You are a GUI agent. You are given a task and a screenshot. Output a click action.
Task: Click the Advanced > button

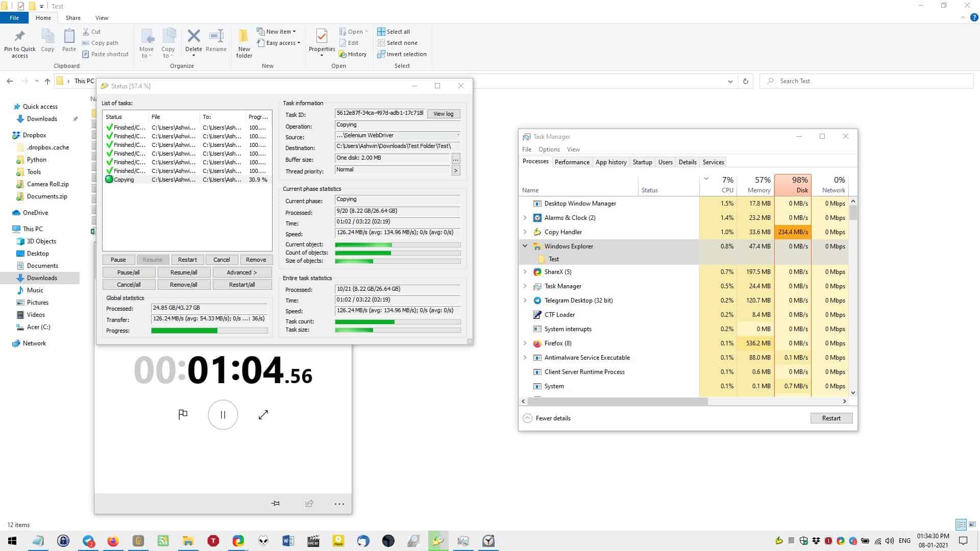(242, 272)
